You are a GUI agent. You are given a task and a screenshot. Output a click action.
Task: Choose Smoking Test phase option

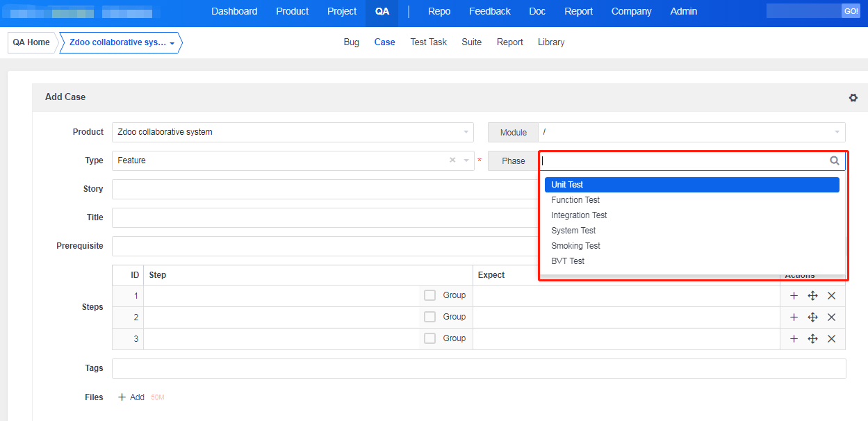pos(575,246)
